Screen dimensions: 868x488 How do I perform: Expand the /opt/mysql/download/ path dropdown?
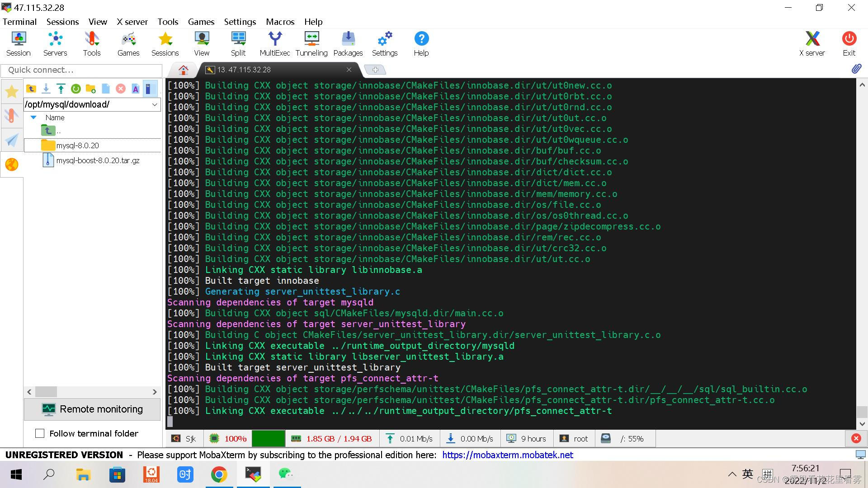[x=155, y=104]
